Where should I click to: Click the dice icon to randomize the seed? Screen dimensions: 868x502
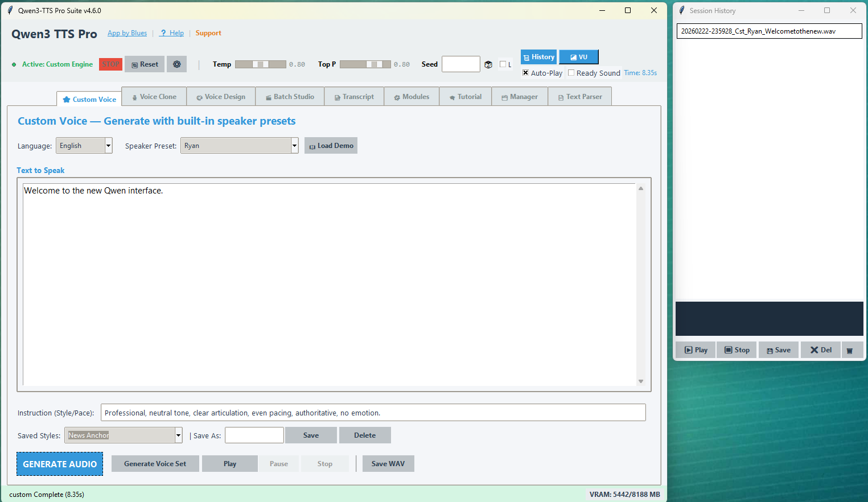pos(488,64)
